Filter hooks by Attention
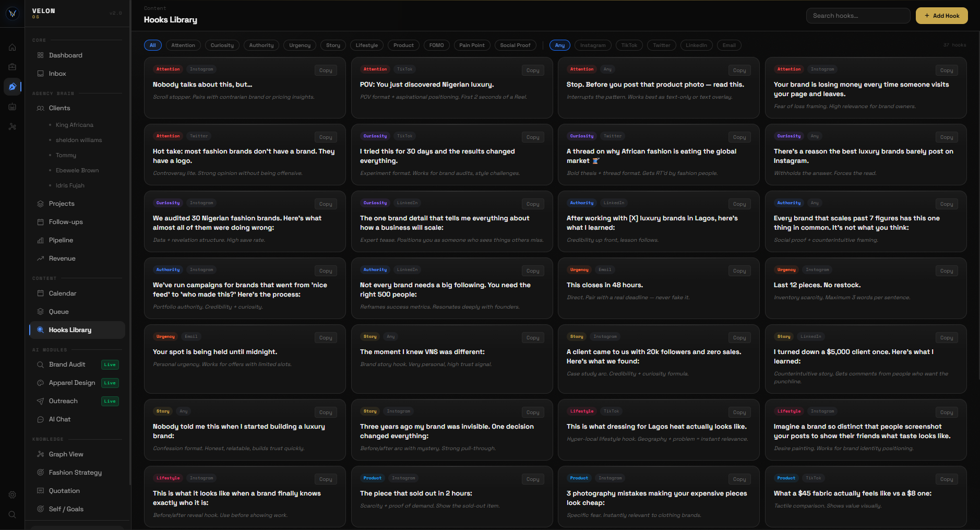The width and height of the screenshot is (980, 530). [183, 45]
